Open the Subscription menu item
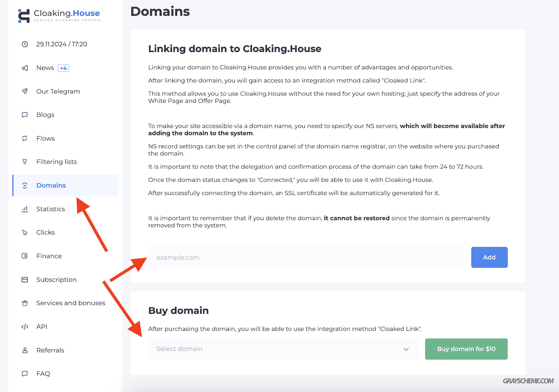559x392 pixels. [x=56, y=280]
